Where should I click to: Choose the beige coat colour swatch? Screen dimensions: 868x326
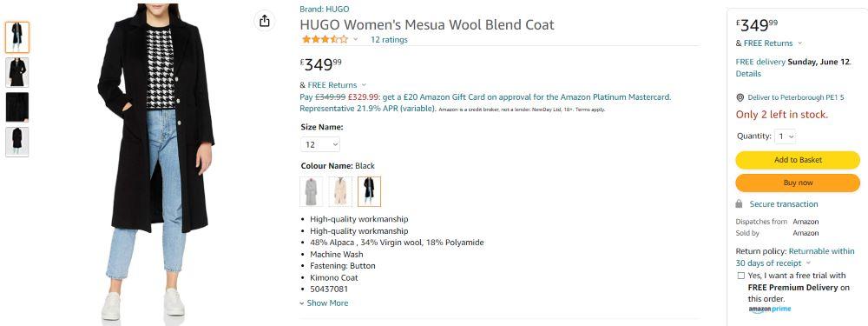pos(340,191)
